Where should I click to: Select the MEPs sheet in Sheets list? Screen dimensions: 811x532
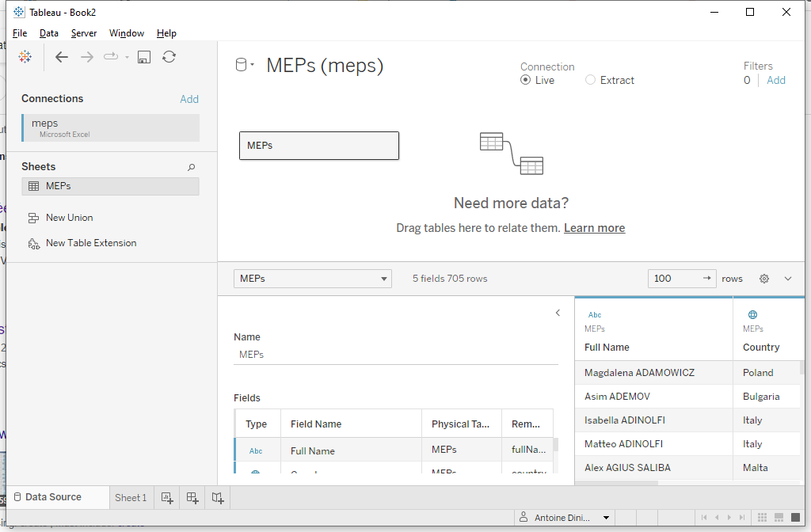coord(111,186)
